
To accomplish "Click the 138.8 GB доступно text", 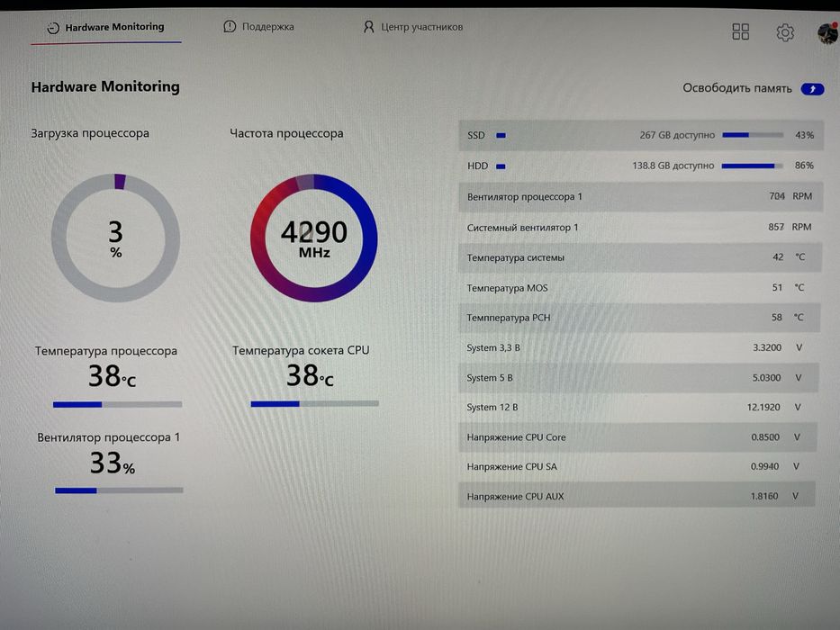I will click(673, 166).
